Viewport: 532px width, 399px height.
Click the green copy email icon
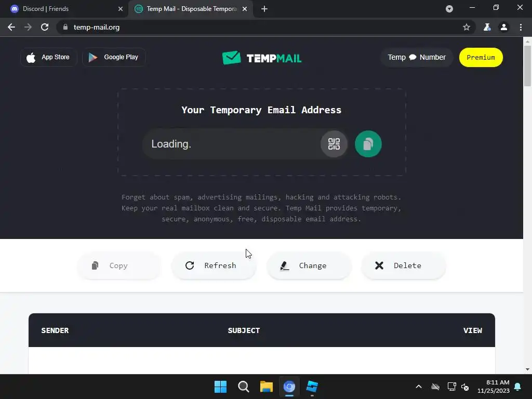[368, 144]
